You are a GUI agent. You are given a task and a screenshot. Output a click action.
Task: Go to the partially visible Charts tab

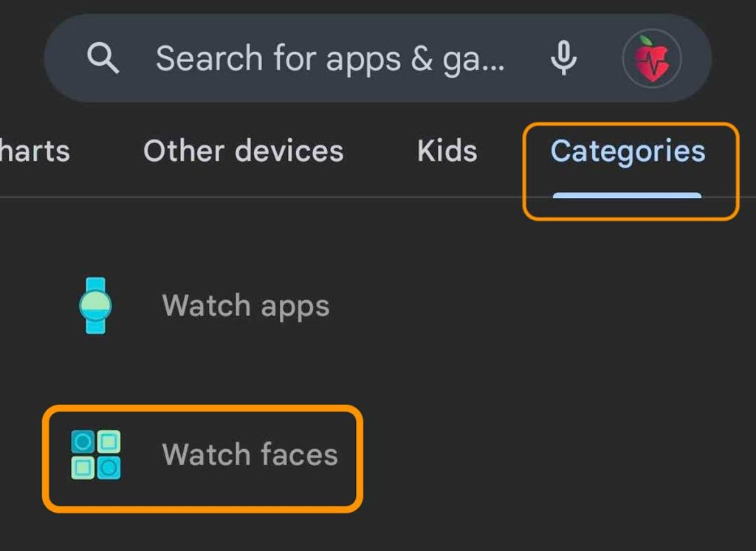[x=35, y=151]
